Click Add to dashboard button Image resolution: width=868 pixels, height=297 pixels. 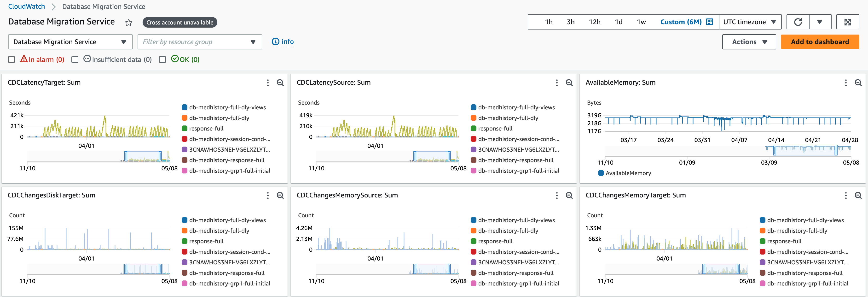pyautogui.click(x=820, y=42)
